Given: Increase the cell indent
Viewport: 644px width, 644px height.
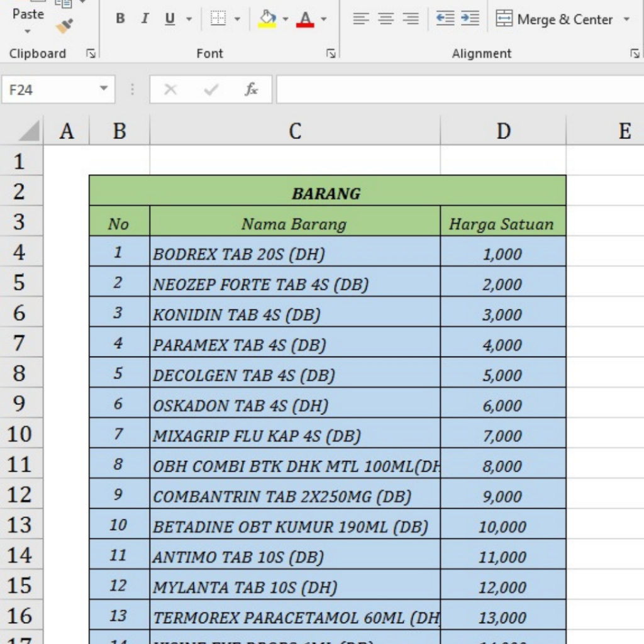Looking at the screenshot, I should point(470,19).
